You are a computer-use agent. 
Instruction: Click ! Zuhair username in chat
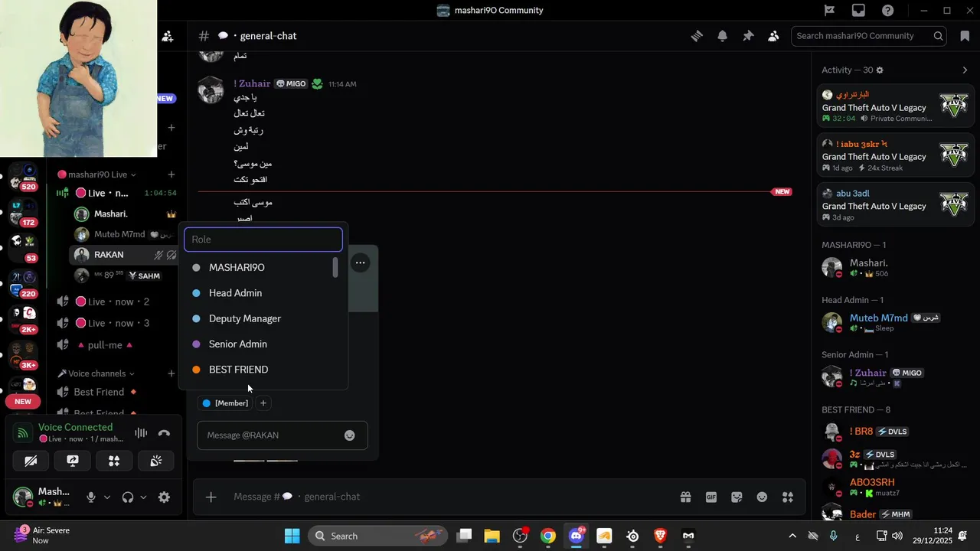[253, 83]
